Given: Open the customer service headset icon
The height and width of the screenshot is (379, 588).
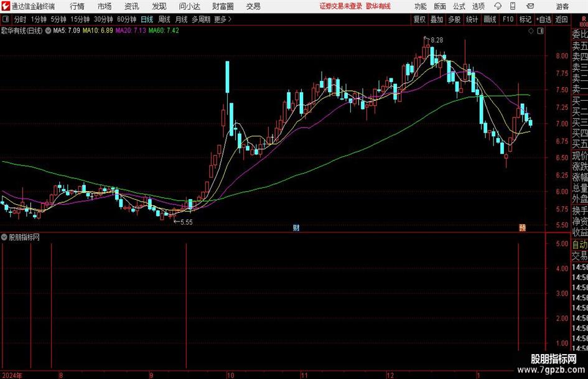Looking at the screenshot, I should (x=498, y=6).
